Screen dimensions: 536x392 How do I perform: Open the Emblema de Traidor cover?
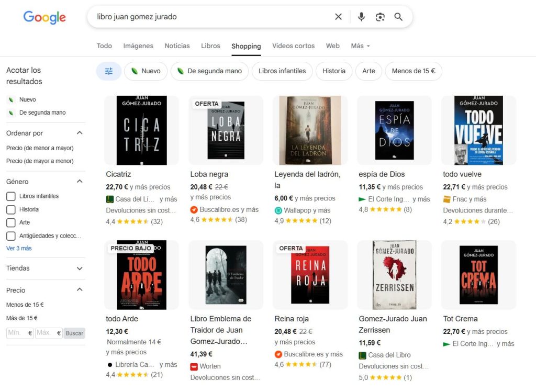(x=226, y=275)
